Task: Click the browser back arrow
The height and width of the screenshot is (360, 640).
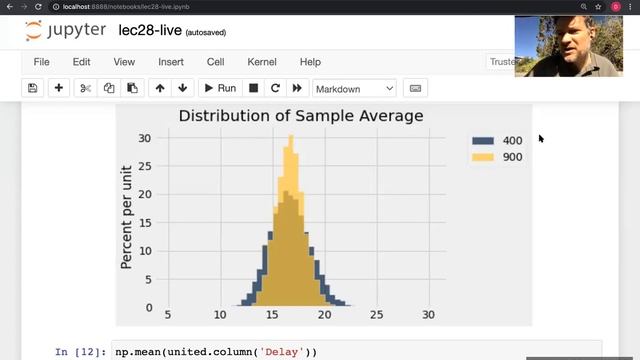Action: click(9, 7)
